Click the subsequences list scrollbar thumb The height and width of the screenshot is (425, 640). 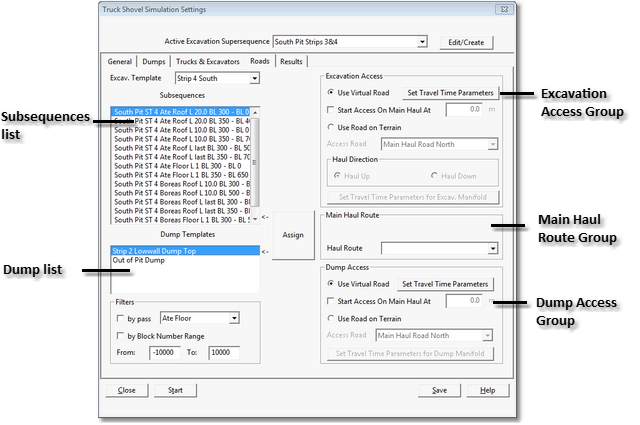click(x=255, y=162)
